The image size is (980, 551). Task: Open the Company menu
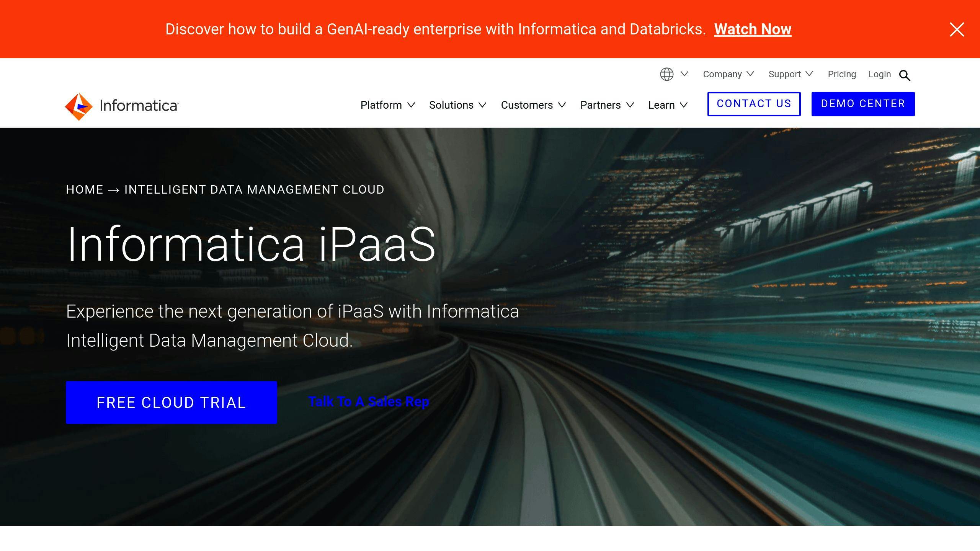(728, 74)
